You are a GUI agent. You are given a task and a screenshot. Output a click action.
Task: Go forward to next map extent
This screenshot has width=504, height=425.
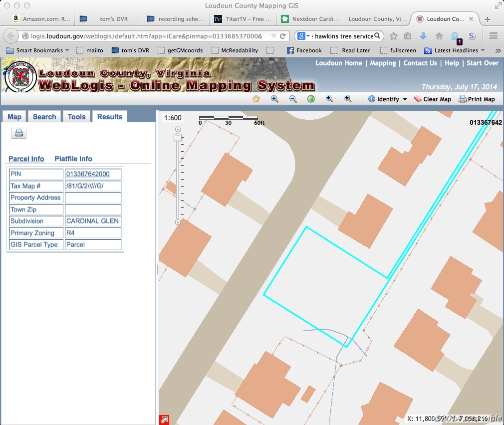346,99
